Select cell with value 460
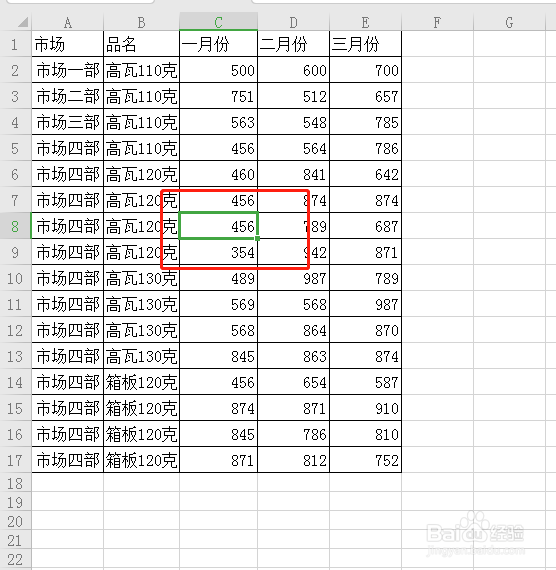The height and width of the screenshot is (570, 556). [219, 174]
